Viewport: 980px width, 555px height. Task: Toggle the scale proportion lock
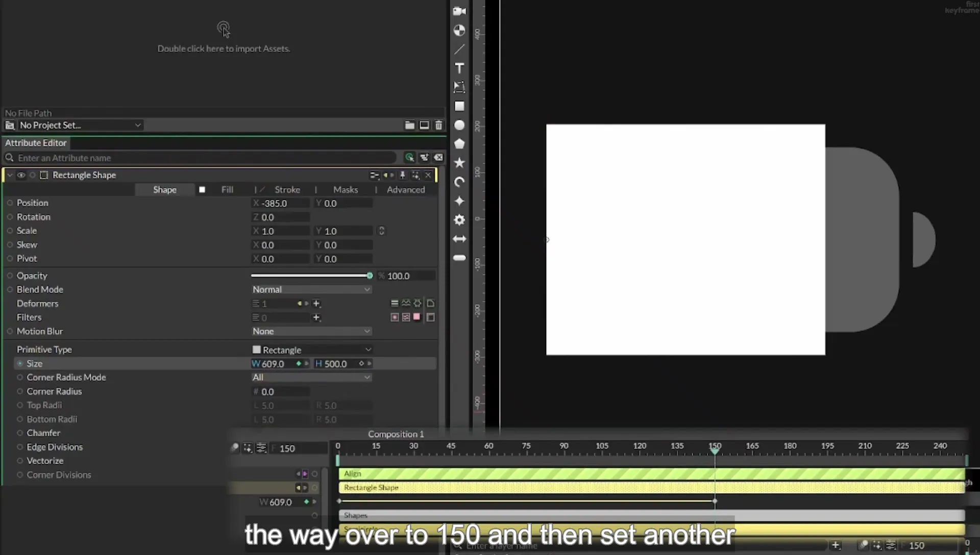pos(381,231)
